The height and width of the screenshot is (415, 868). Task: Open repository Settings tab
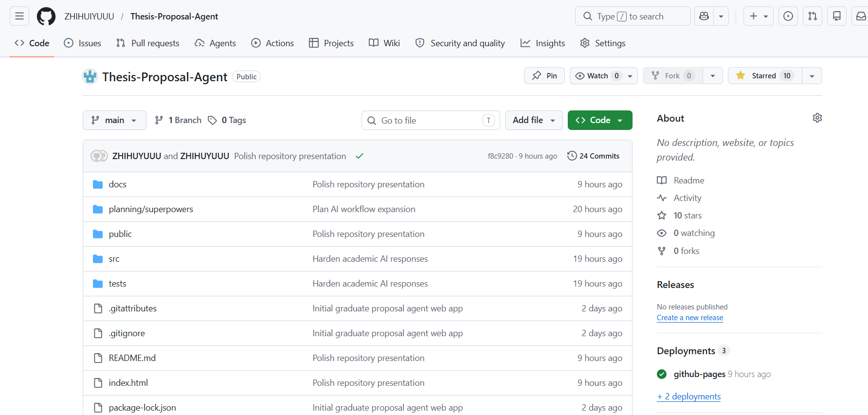point(603,43)
